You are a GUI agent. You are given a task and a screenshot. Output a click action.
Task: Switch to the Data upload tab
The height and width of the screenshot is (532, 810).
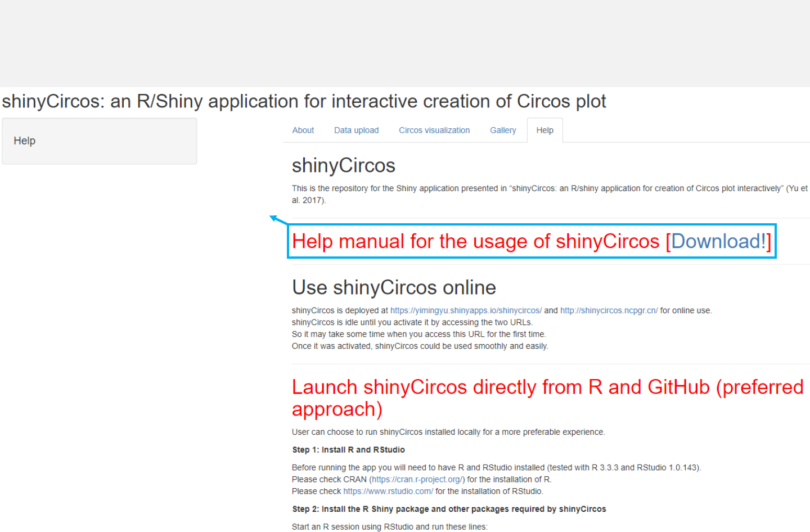(x=356, y=130)
